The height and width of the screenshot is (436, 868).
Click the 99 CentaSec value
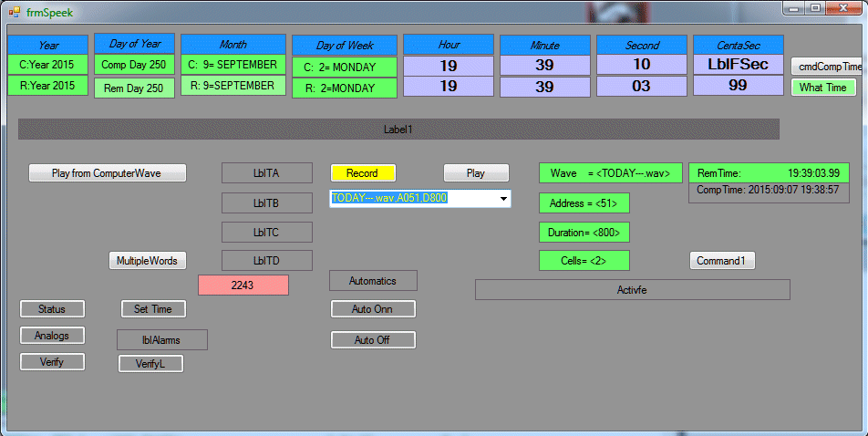(x=739, y=86)
